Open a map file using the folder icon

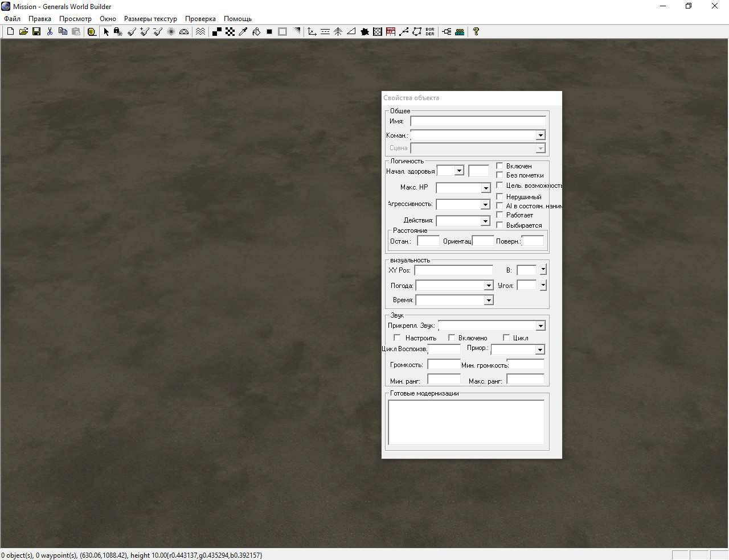23,32
